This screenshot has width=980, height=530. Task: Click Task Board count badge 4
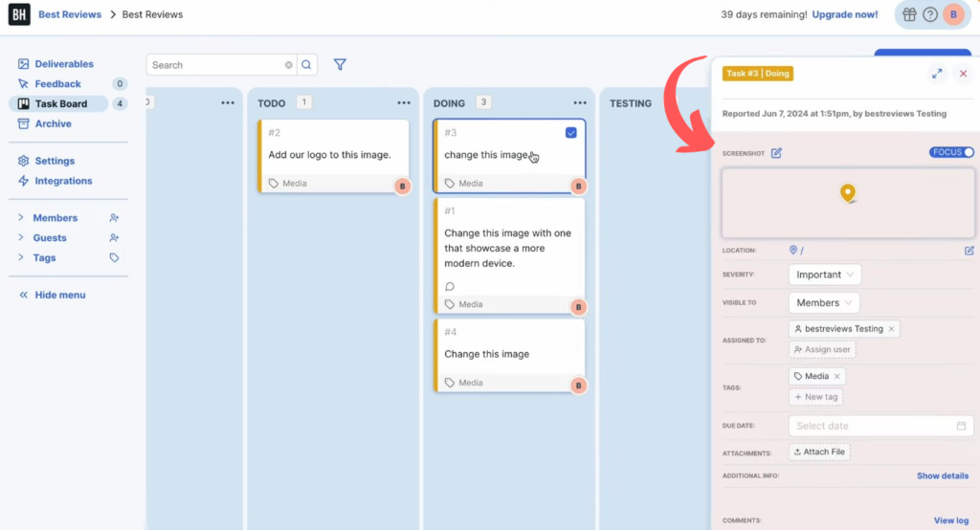pos(120,103)
